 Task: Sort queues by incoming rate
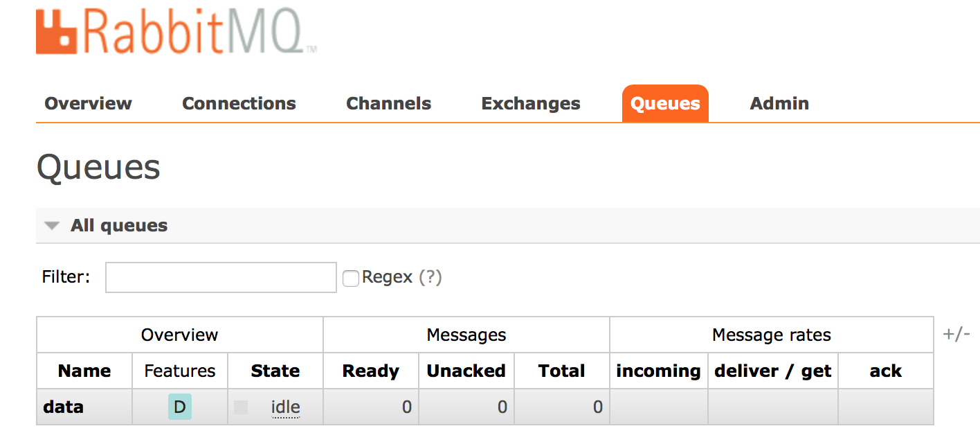click(x=658, y=371)
